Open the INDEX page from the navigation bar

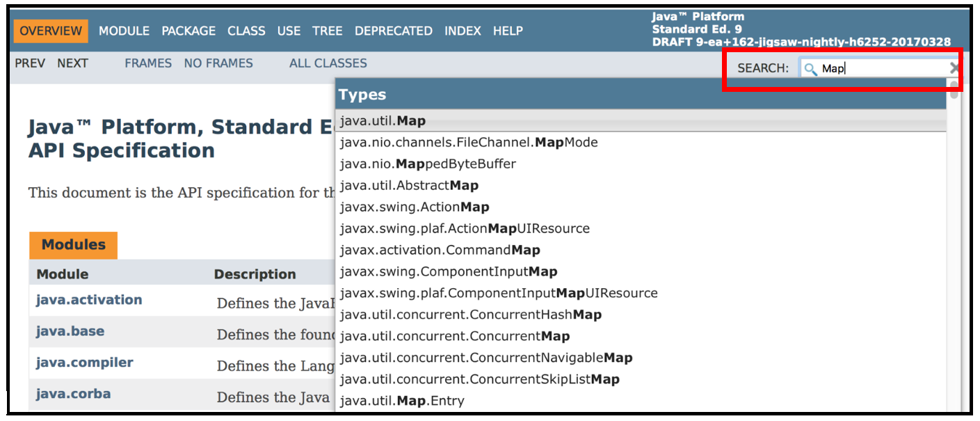tap(463, 31)
